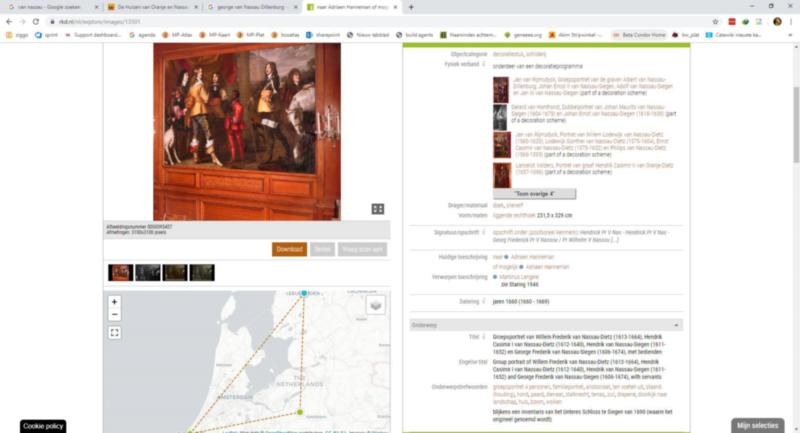Open the 'sharepoint' bookmark

[323, 35]
